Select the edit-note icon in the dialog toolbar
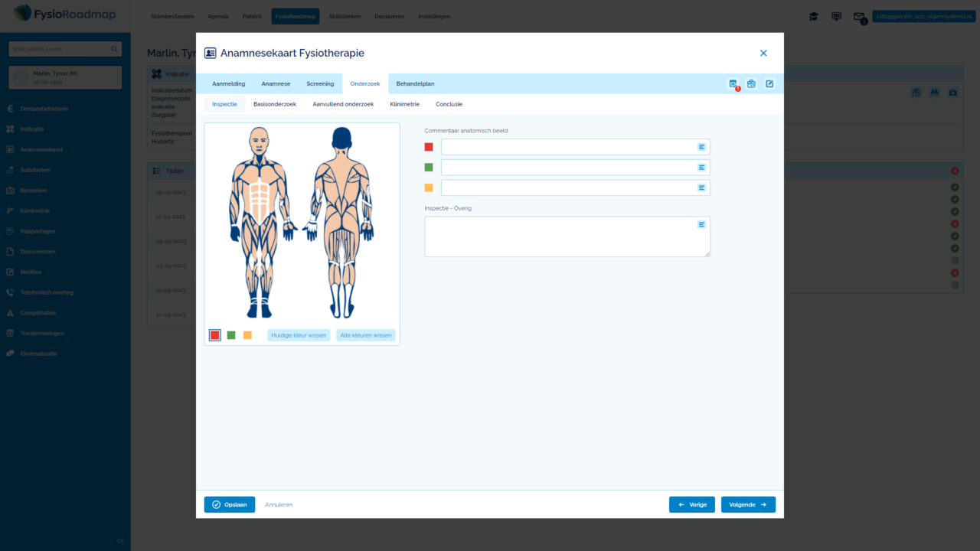 [769, 84]
